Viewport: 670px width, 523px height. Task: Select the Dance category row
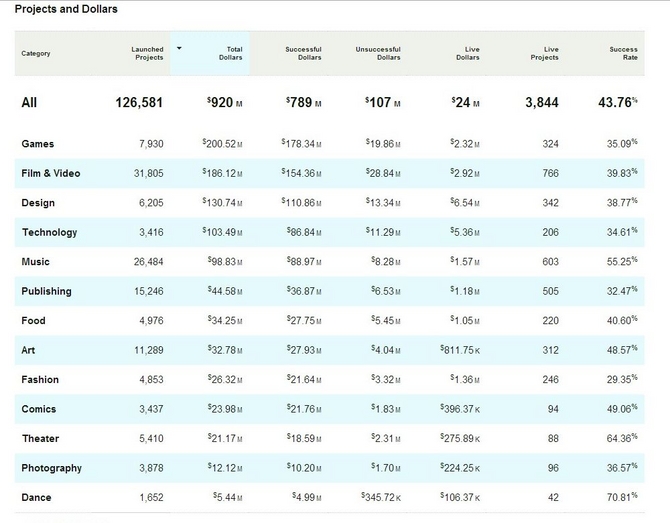coord(329,498)
